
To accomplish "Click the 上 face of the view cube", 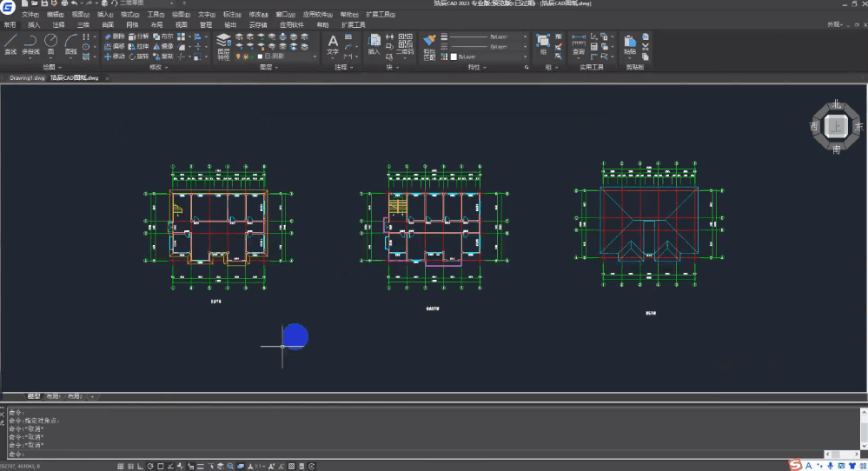I will coord(836,127).
